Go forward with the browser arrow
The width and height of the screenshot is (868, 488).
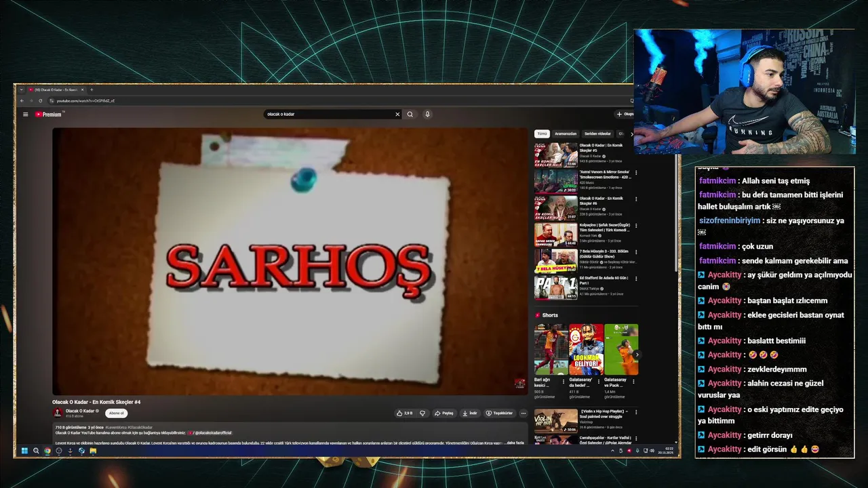click(x=31, y=100)
